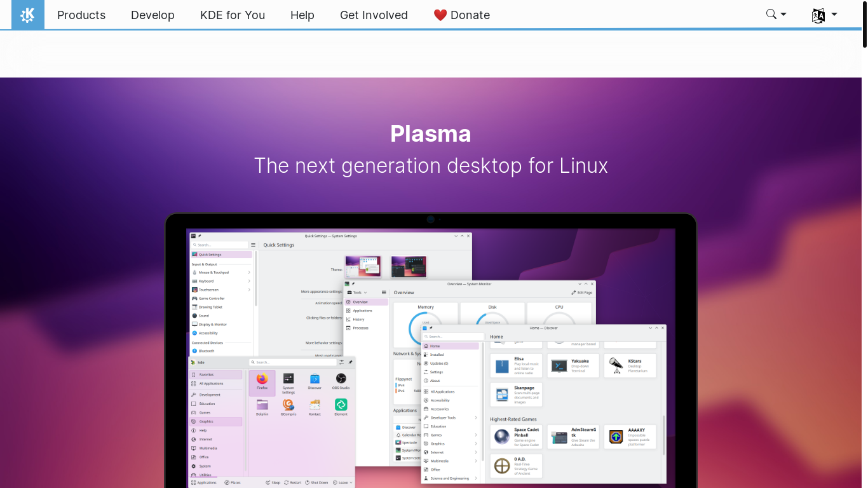Click Restart button in launcher footer

[x=293, y=482]
